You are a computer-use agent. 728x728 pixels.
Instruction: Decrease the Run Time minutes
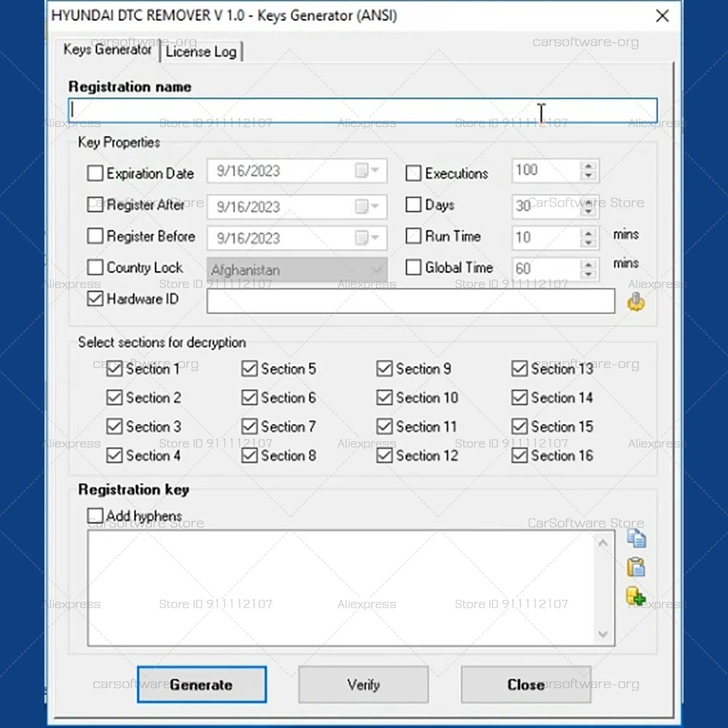click(588, 243)
